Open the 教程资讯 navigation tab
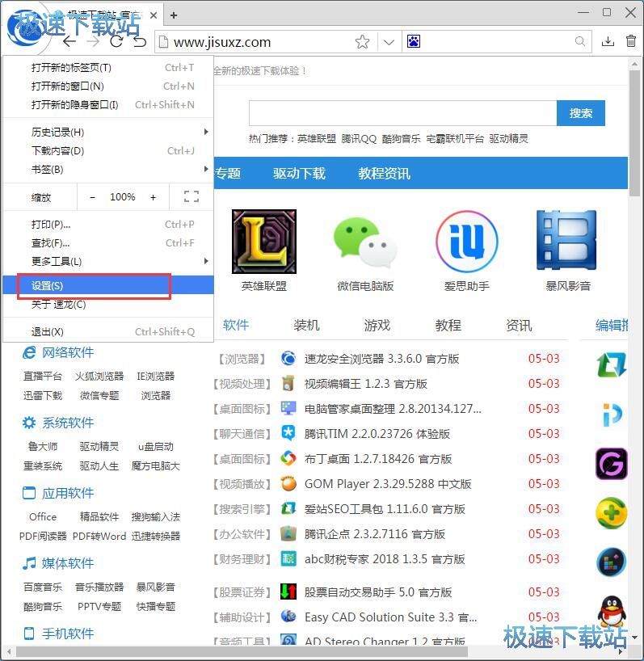 pos(385,173)
